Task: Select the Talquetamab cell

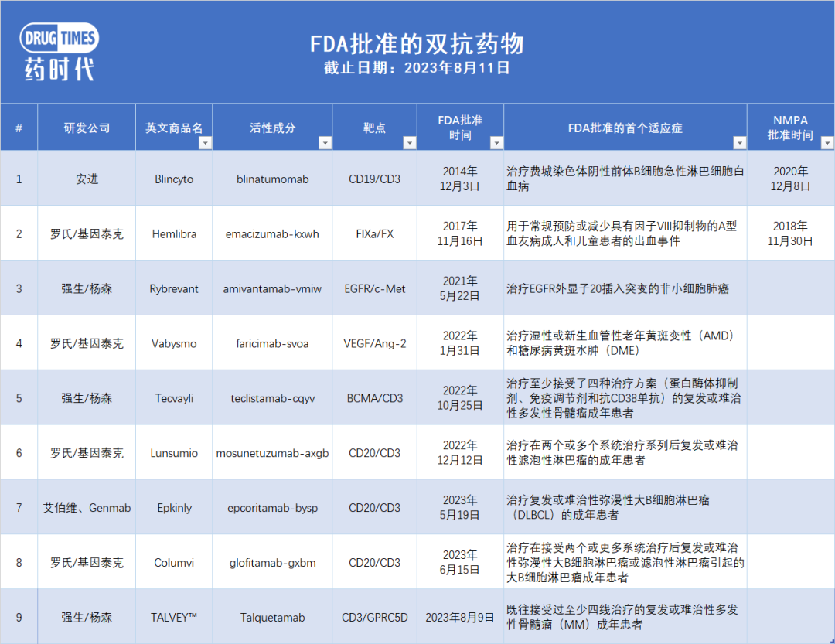Action: click(x=273, y=617)
